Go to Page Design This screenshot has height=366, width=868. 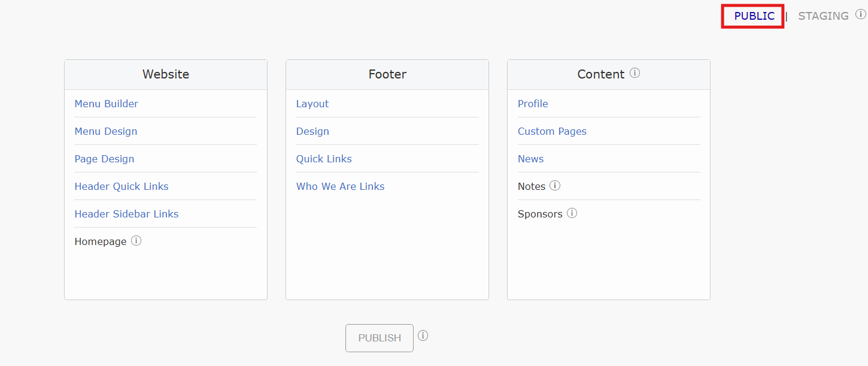tap(104, 159)
